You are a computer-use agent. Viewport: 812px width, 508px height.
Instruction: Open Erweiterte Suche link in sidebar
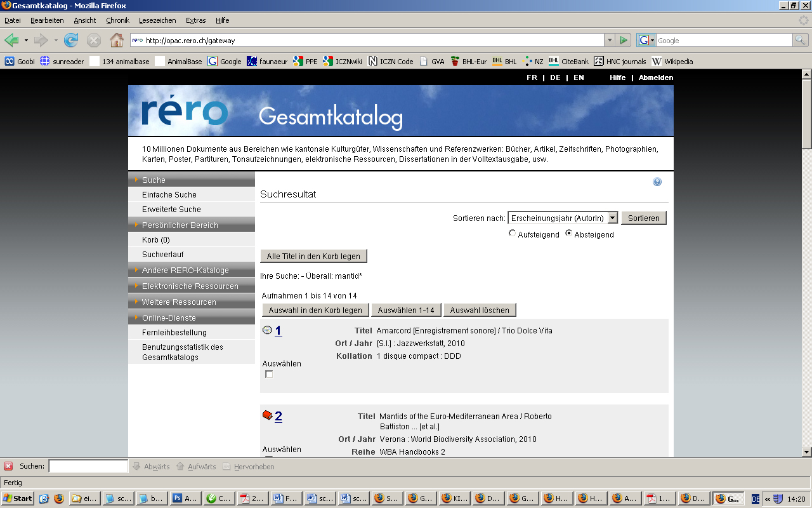[x=171, y=210]
